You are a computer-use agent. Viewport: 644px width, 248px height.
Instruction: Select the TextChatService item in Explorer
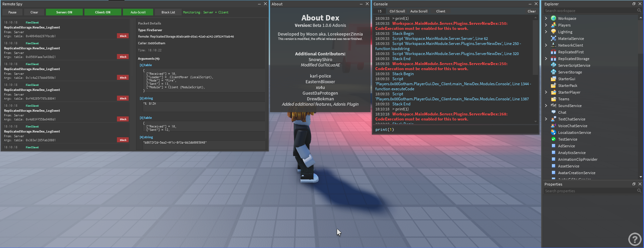[x=572, y=119]
